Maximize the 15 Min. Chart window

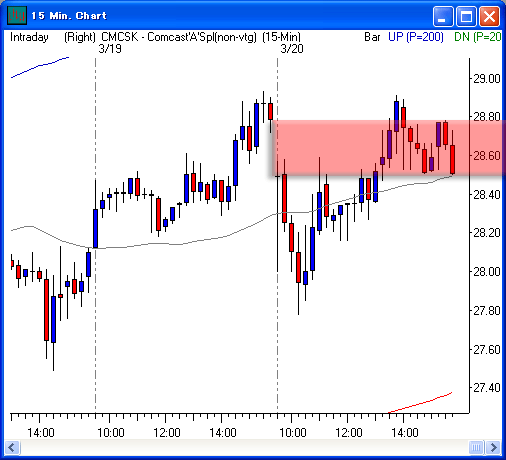tap(466, 16)
